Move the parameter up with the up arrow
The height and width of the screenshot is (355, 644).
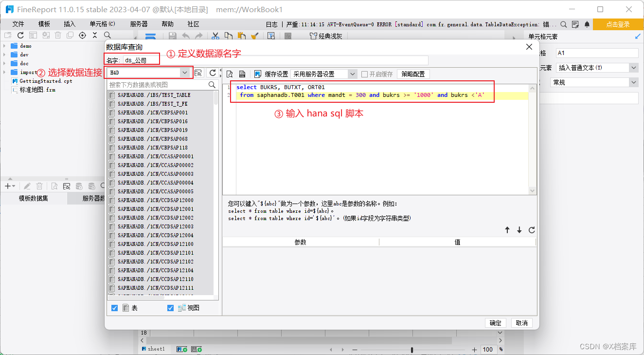point(507,230)
